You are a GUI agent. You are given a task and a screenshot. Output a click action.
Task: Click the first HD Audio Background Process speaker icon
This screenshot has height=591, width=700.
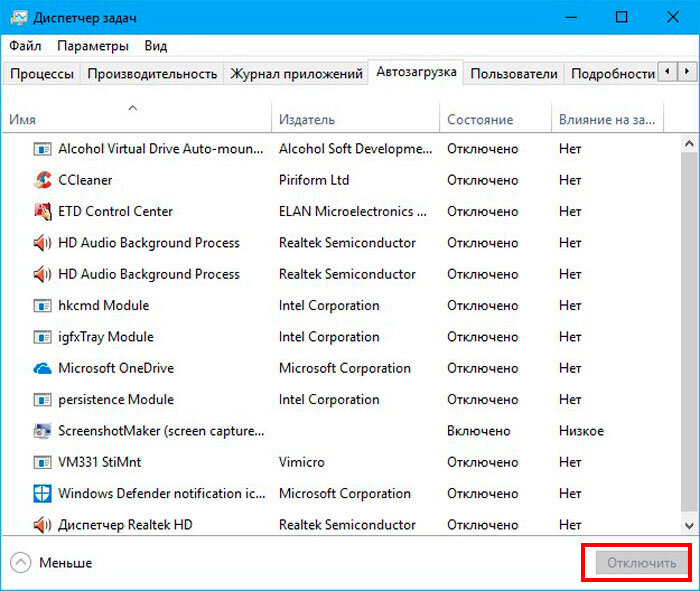[x=42, y=243]
